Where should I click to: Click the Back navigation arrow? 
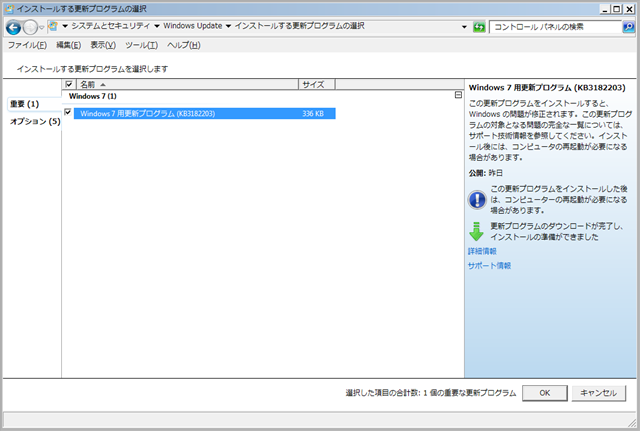[13, 27]
